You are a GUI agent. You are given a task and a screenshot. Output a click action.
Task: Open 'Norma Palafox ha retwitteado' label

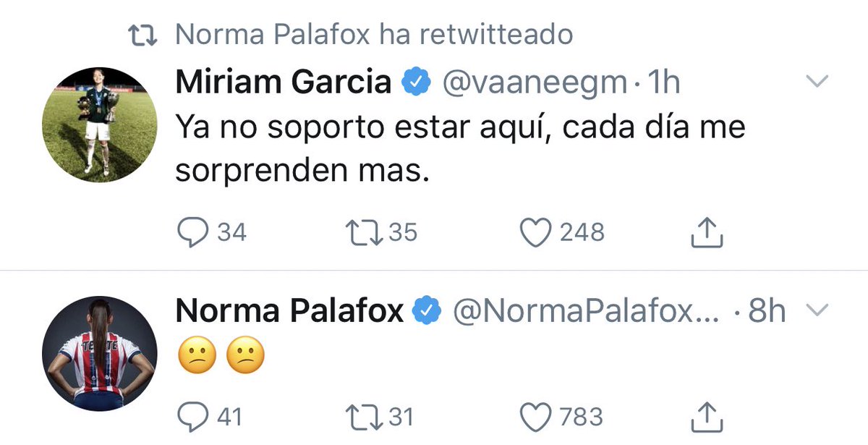[374, 34]
